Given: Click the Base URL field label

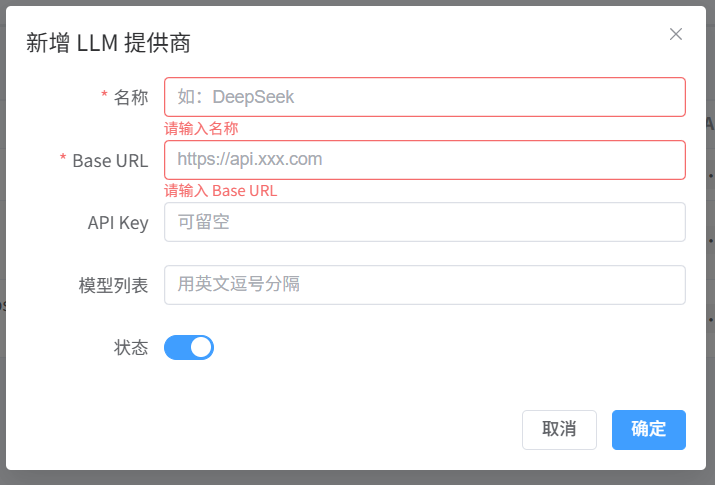Looking at the screenshot, I should coord(110,160).
